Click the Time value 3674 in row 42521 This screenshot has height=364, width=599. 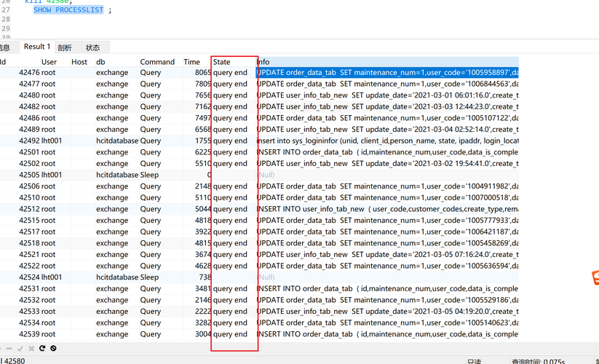(203, 255)
